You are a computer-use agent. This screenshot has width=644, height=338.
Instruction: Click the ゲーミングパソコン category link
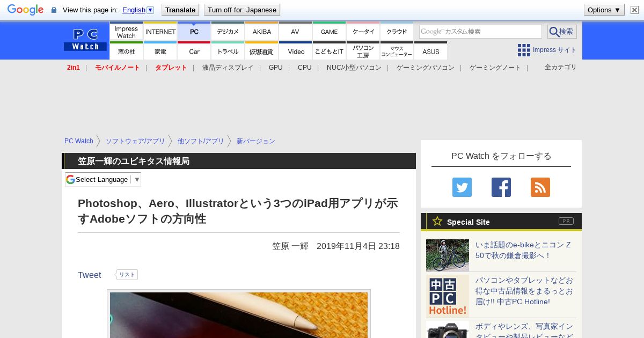click(426, 68)
